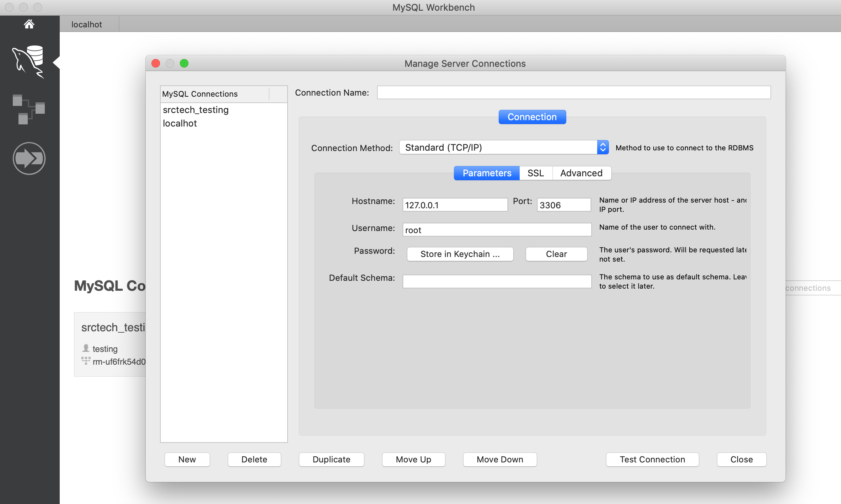
Task: Switch to the Parameters tab
Action: coord(487,173)
